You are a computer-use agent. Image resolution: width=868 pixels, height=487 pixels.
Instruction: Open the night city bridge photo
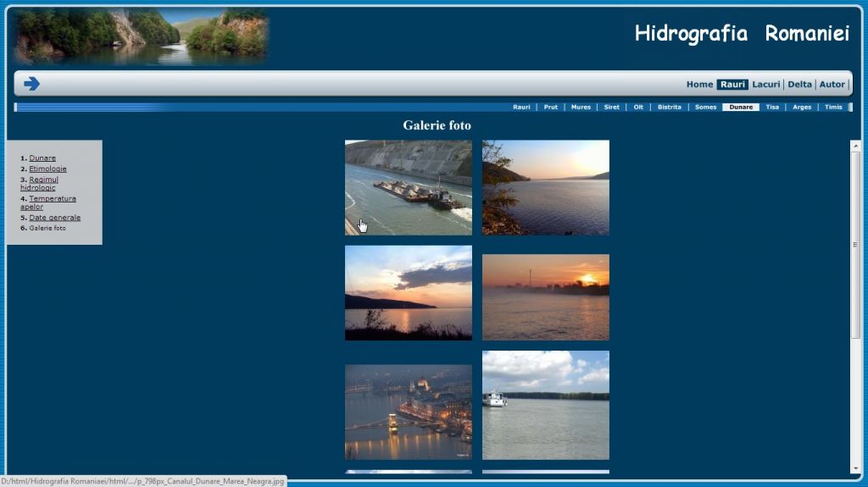point(408,412)
